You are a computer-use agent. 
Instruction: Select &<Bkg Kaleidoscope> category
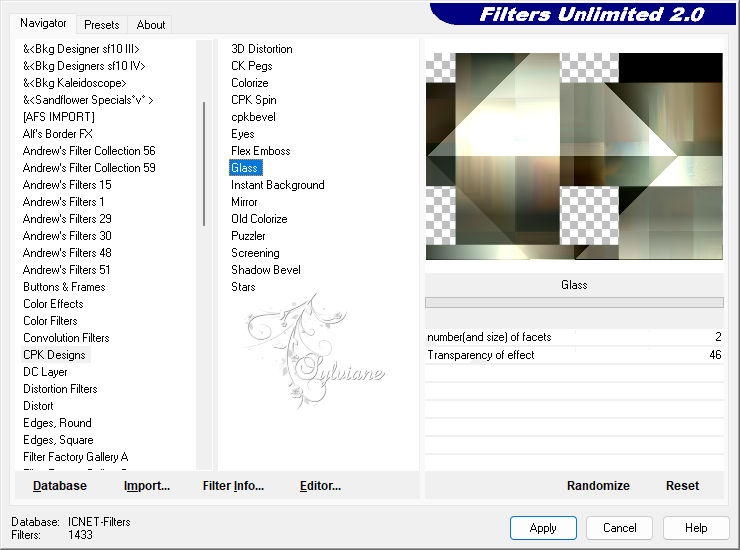[x=75, y=83]
